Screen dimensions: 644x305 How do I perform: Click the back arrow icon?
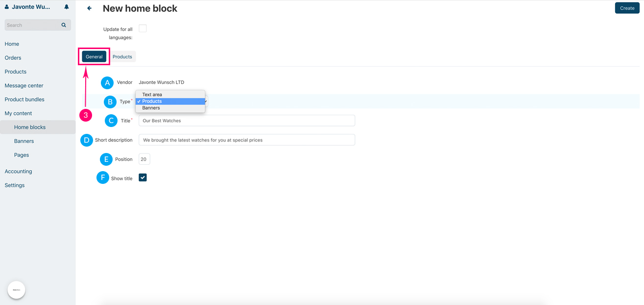point(89,8)
